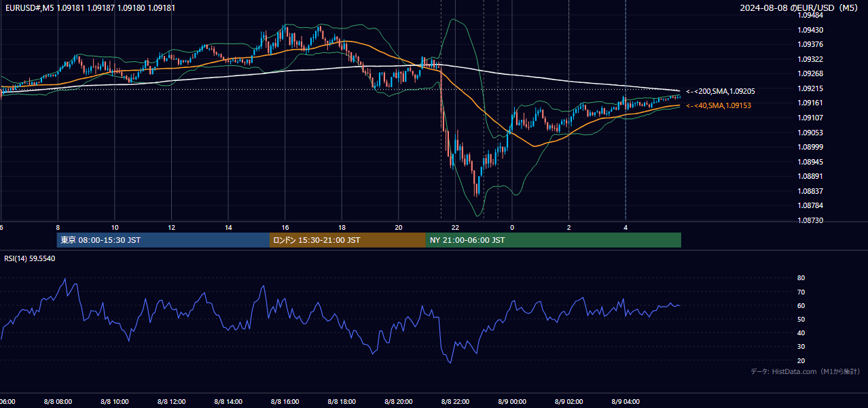Click the 8/8 12:00 date label
Image resolution: width=868 pixels, height=408 pixels.
point(171,402)
